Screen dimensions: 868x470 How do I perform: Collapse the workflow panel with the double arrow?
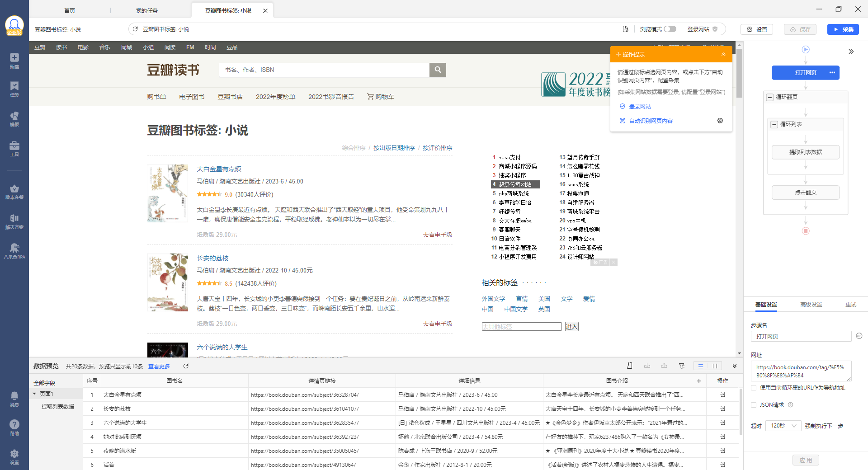(x=851, y=52)
